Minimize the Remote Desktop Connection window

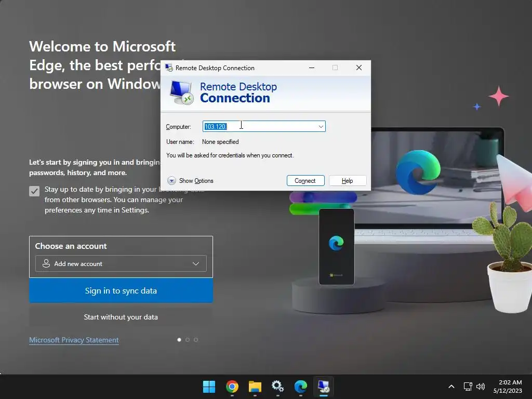pyautogui.click(x=312, y=68)
